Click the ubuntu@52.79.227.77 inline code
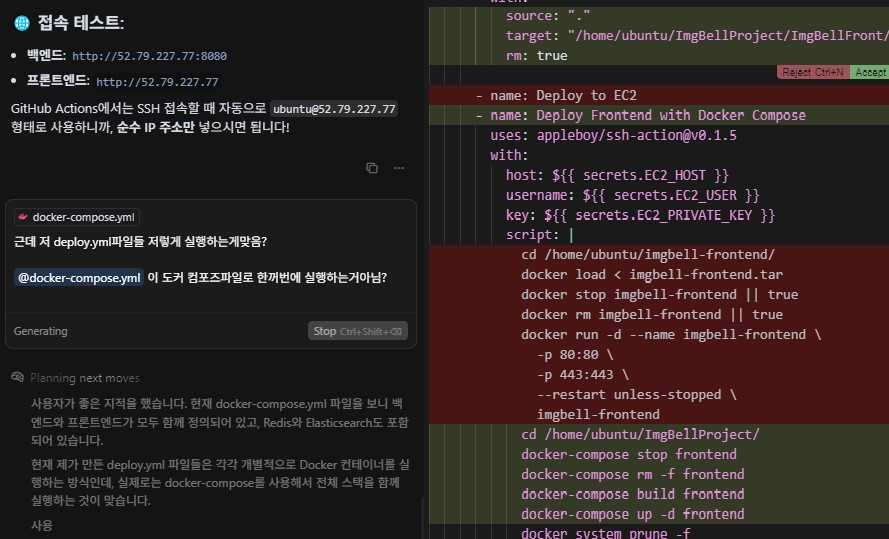Viewport: 889px width, 539px height. [x=334, y=109]
